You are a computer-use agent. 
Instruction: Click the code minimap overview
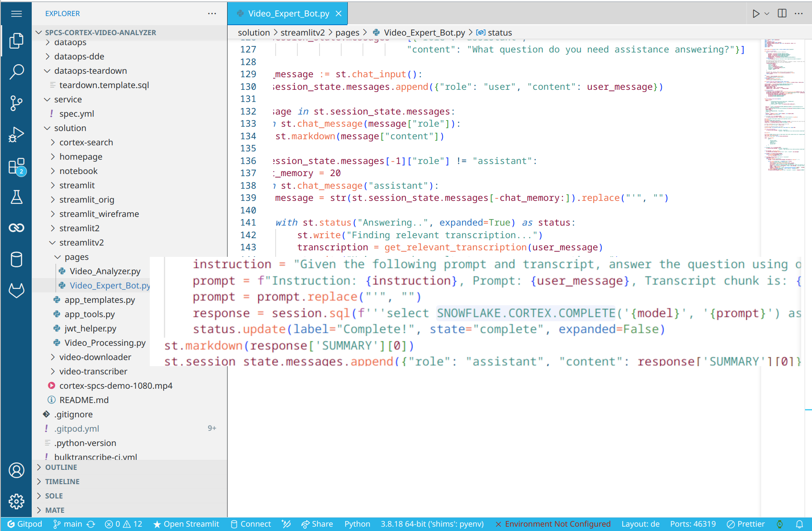click(x=785, y=104)
